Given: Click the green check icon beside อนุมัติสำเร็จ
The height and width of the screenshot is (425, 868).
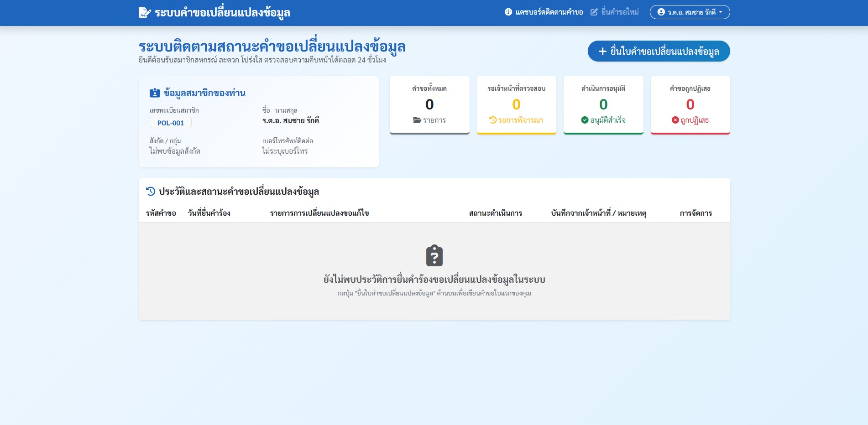Looking at the screenshot, I should tap(585, 120).
